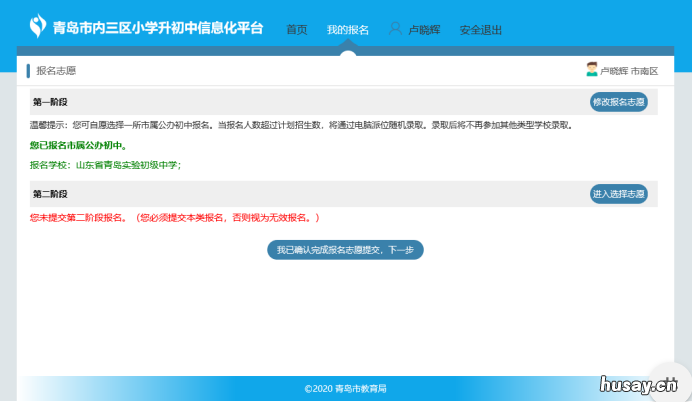Click the ©2020 青岛市教育局 footer text
This screenshot has height=402, width=692.
[x=346, y=388]
